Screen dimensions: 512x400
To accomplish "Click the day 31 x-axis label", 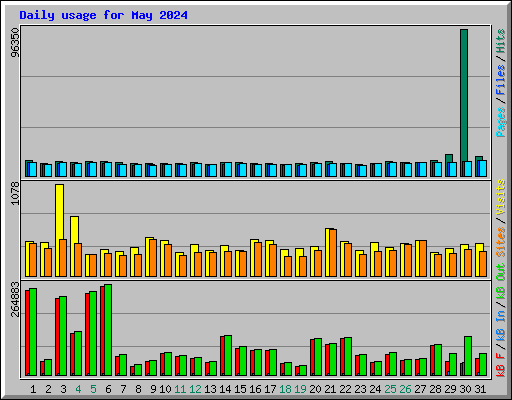I will [480, 389].
